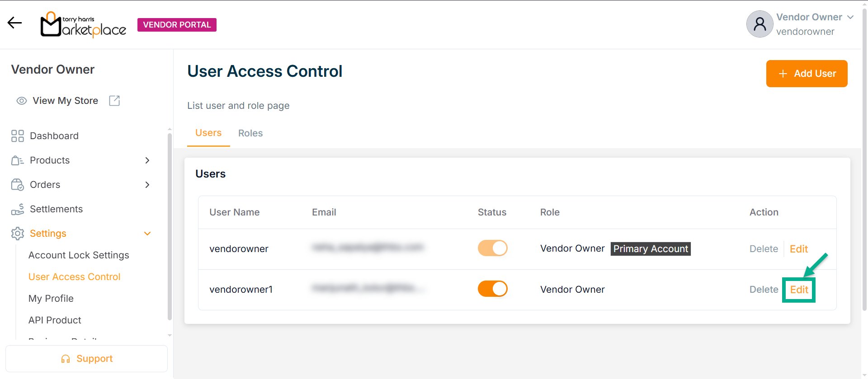
Task: Click the Vendor Owner profile avatar
Action: click(x=759, y=24)
